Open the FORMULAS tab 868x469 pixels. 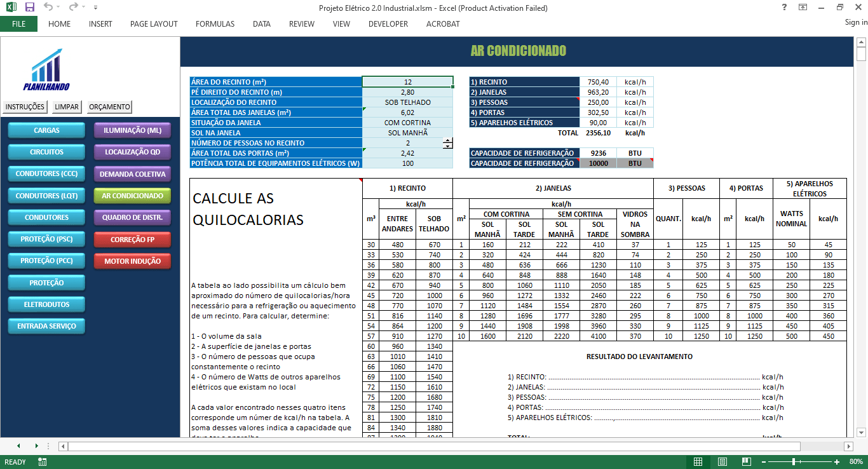coord(215,24)
